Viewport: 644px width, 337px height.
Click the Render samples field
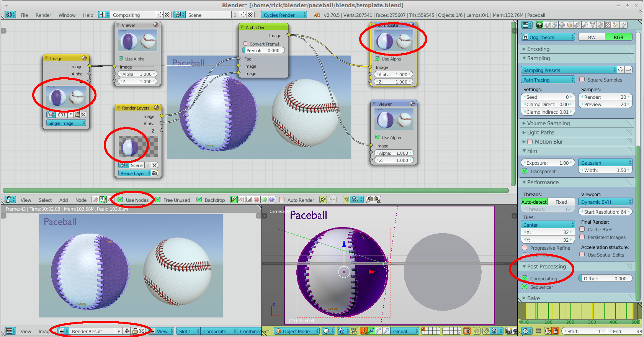605,97
